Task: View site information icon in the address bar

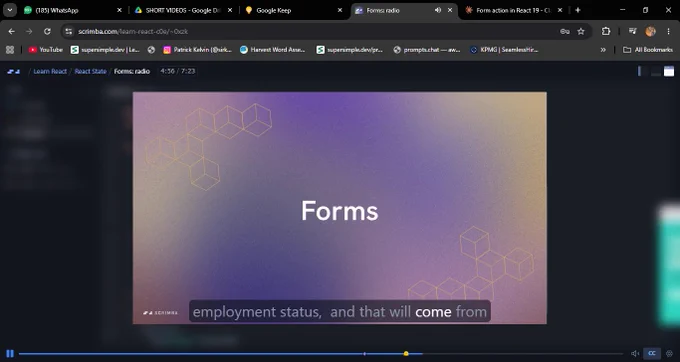Action: pyautogui.click(x=69, y=31)
